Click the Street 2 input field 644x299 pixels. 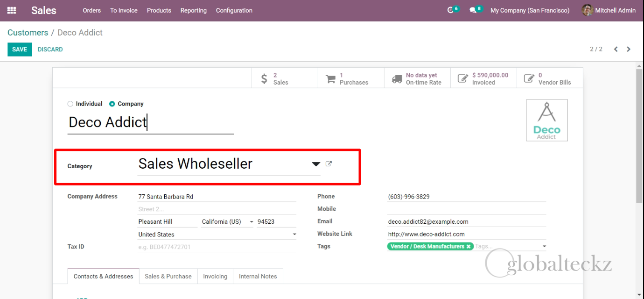217,209
